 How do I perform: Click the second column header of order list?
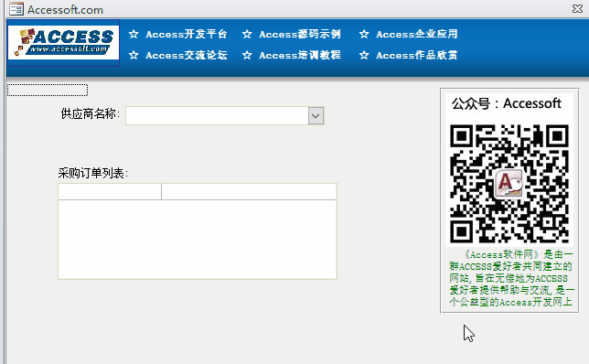click(249, 191)
